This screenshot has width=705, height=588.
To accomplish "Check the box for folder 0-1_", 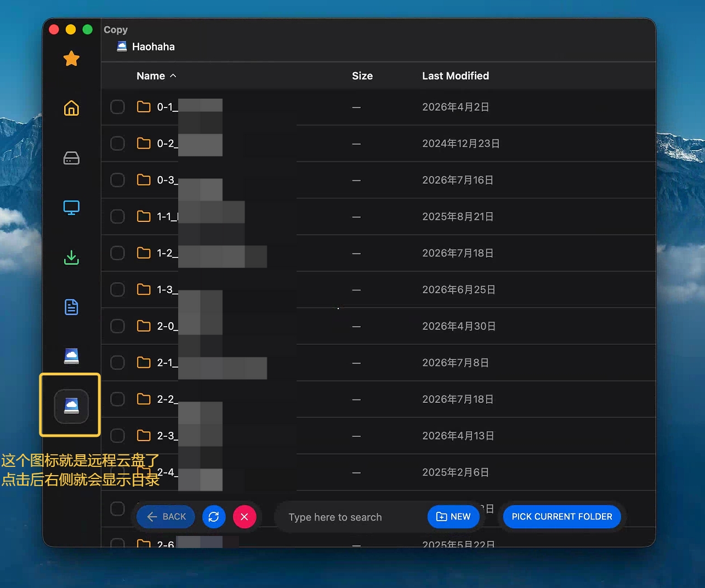I will 117,107.
